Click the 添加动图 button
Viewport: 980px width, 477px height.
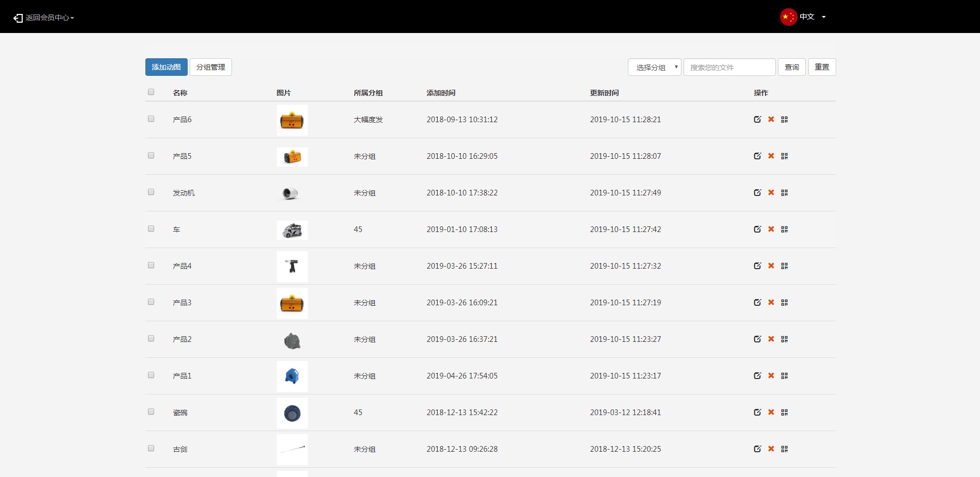166,68
